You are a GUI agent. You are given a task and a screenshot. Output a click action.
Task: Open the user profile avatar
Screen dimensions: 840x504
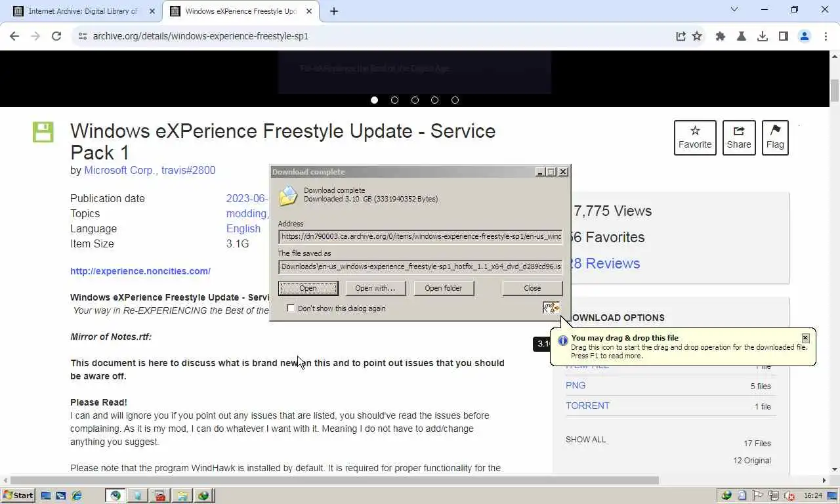coord(805,36)
